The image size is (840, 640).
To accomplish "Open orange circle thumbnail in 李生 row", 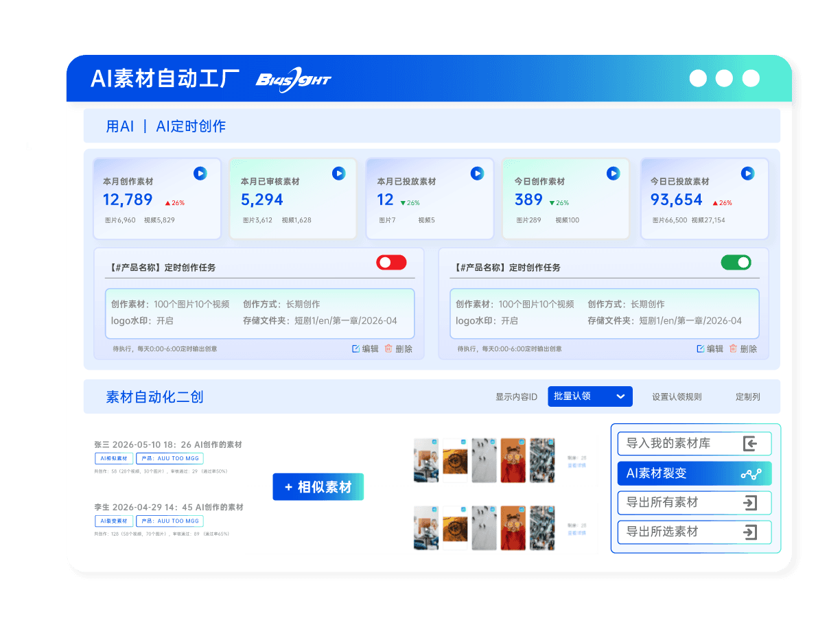I will pos(455,528).
